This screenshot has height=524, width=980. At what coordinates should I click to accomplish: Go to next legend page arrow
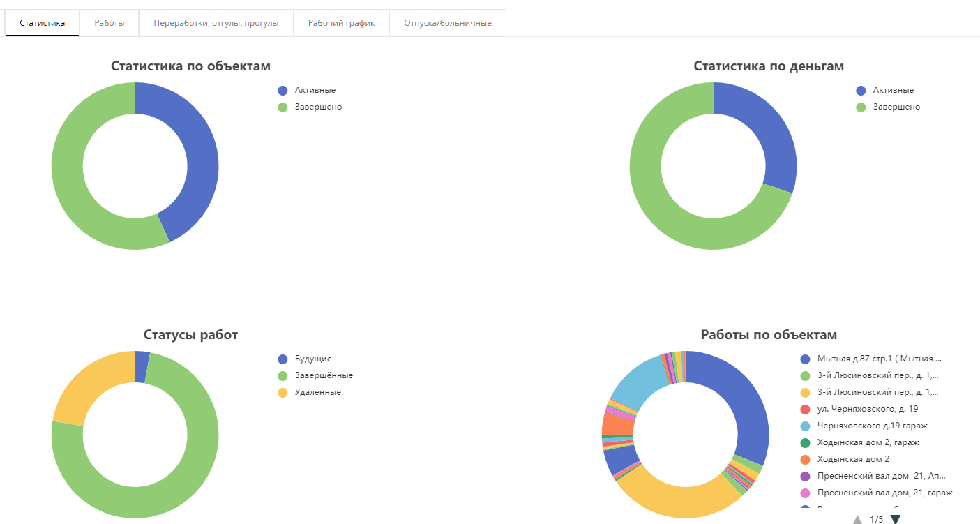point(896,518)
